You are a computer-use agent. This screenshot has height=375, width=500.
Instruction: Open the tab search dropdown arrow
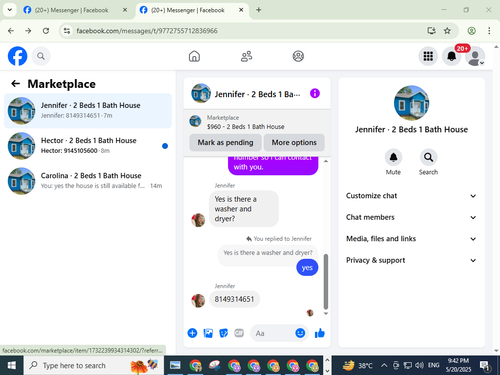(x=10, y=10)
